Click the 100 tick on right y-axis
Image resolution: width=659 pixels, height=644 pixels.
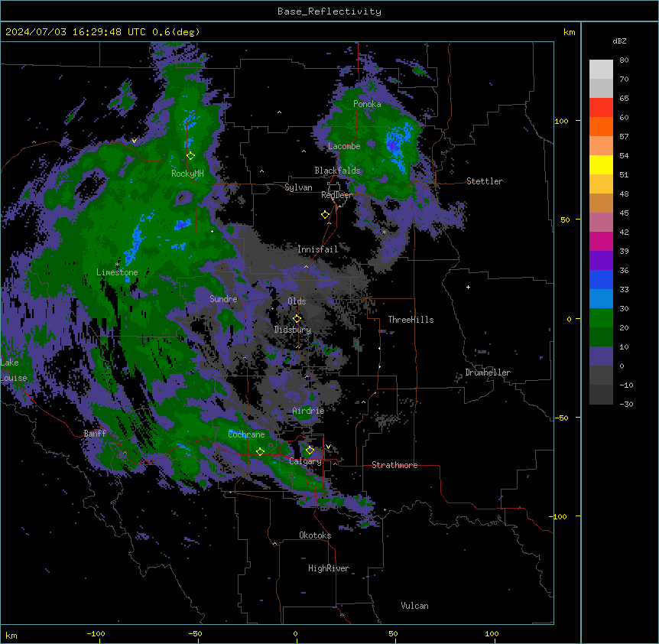561,121
